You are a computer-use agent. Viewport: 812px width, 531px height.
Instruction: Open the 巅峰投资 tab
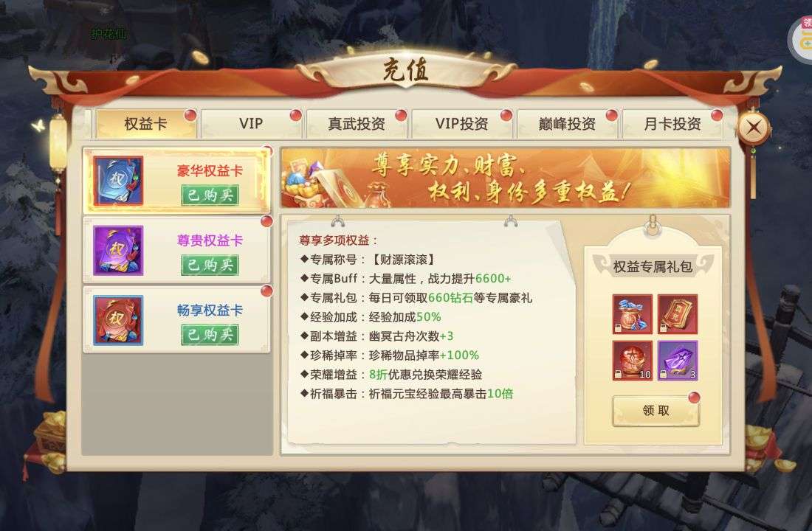(566, 124)
